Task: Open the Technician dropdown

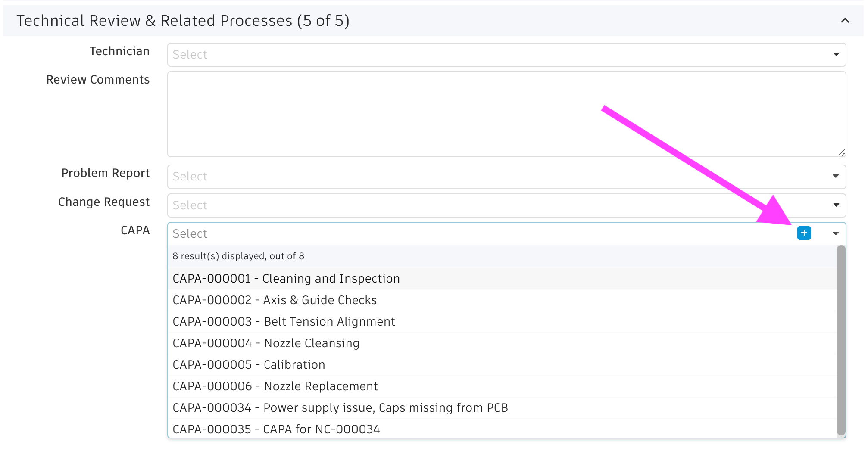Action: [x=836, y=54]
